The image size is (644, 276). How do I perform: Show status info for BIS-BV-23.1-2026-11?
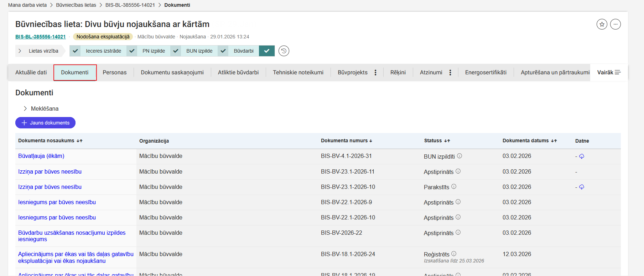[458, 171]
